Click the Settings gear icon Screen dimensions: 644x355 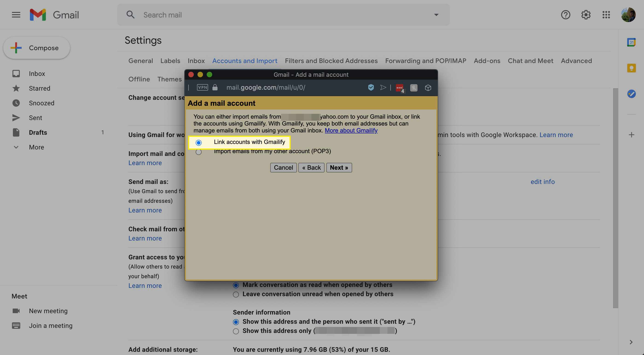click(x=586, y=14)
